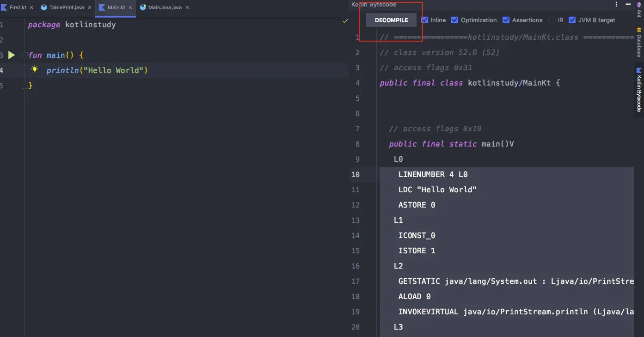Toggle the Assertions checkbox
Screen dimensions: 644x337
coord(506,20)
